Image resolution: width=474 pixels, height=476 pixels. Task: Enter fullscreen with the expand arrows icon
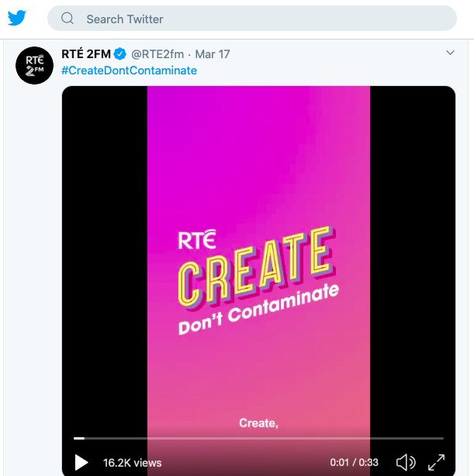[436, 462]
